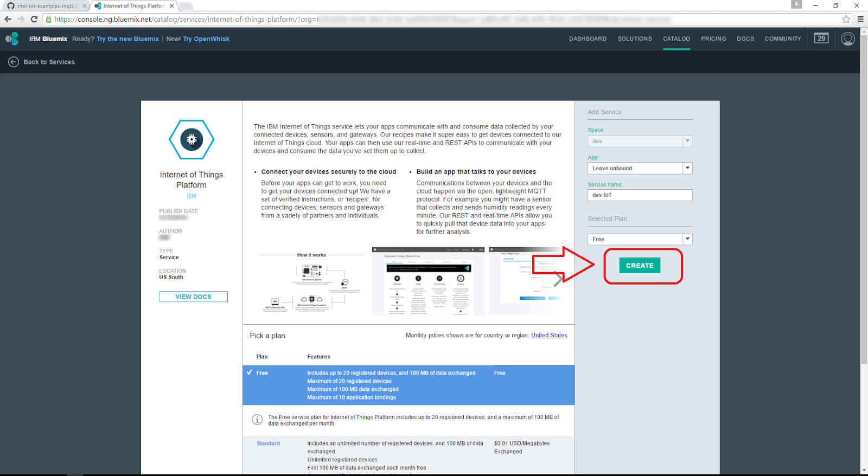Reload the page with refresh icon
The image size is (868, 476).
coord(34,19)
